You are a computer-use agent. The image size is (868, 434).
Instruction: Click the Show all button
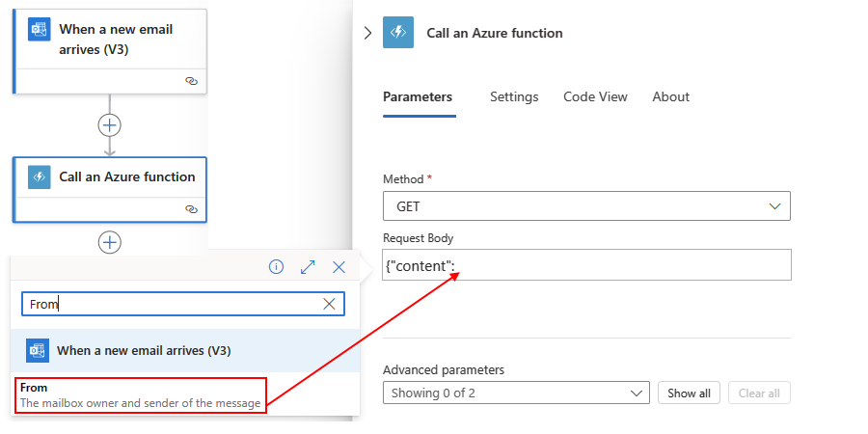[689, 393]
